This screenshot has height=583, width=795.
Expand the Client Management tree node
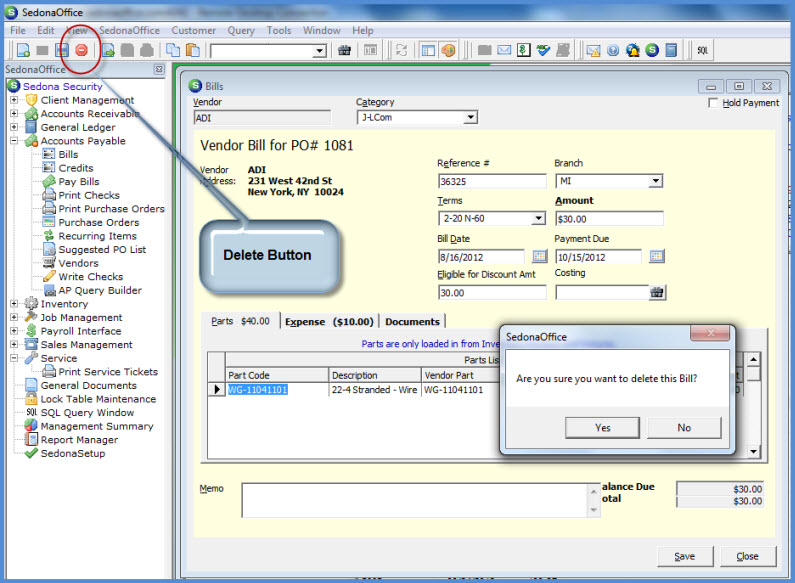pos(14,100)
